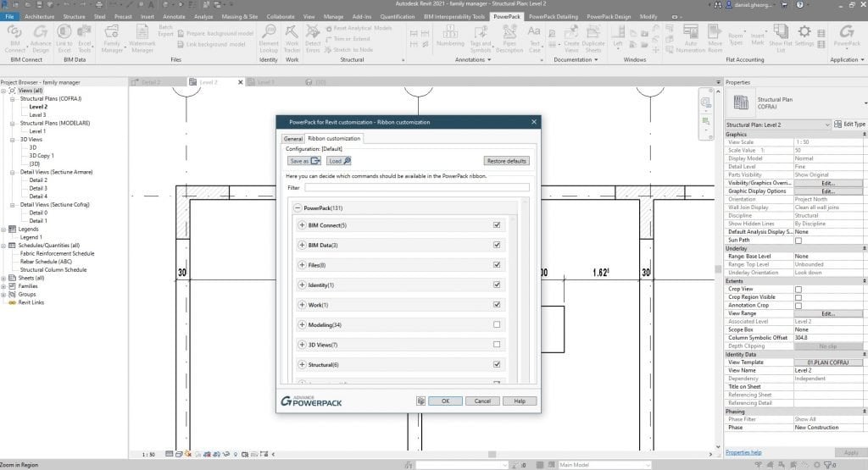Expand the Modeling(34) group

[302, 324]
